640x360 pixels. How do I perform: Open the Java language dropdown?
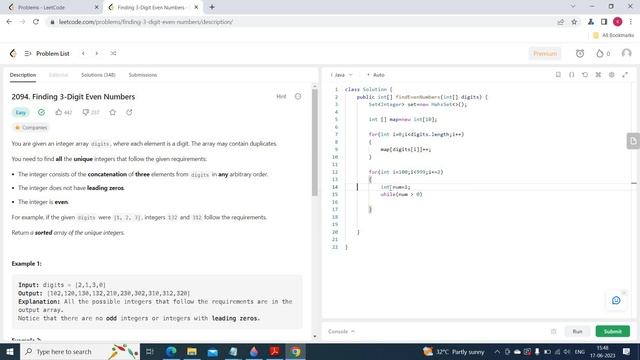coord(342,75)
